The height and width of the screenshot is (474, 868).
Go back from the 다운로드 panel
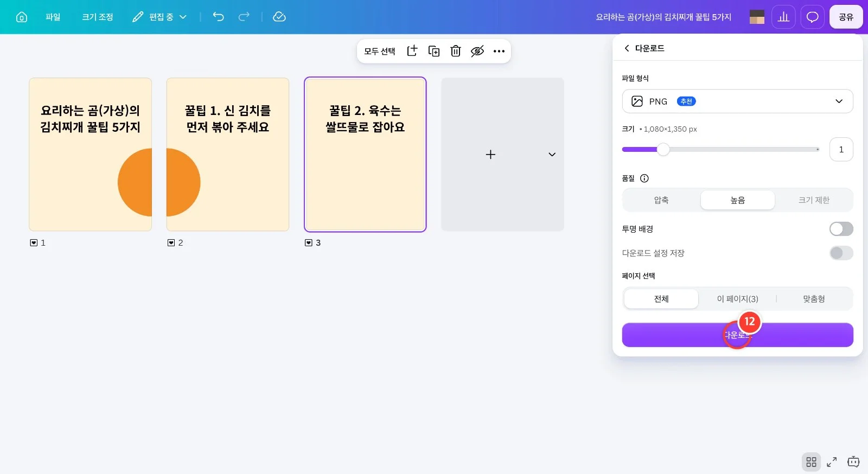pos(627,48)
